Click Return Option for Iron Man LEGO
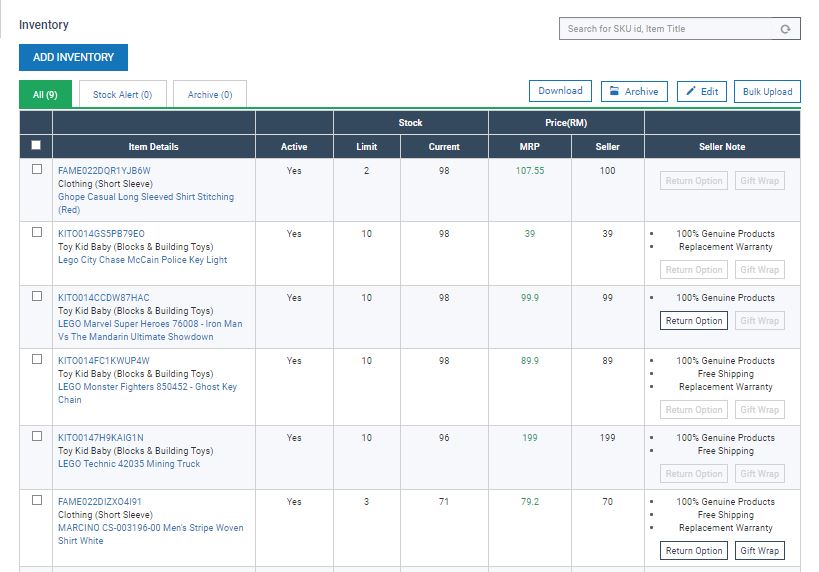Image resolution: width=819 pixels, height=572 pixels. (x=693, y=321)
